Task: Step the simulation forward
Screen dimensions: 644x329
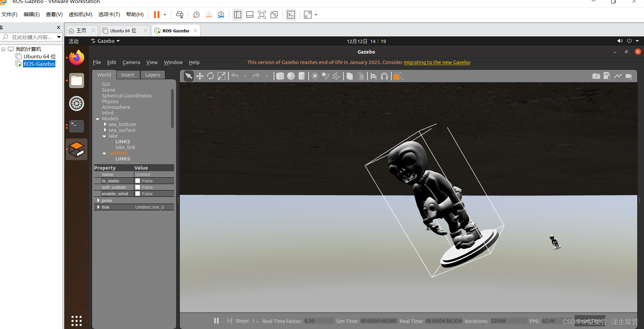Action: tap(229, 321)
